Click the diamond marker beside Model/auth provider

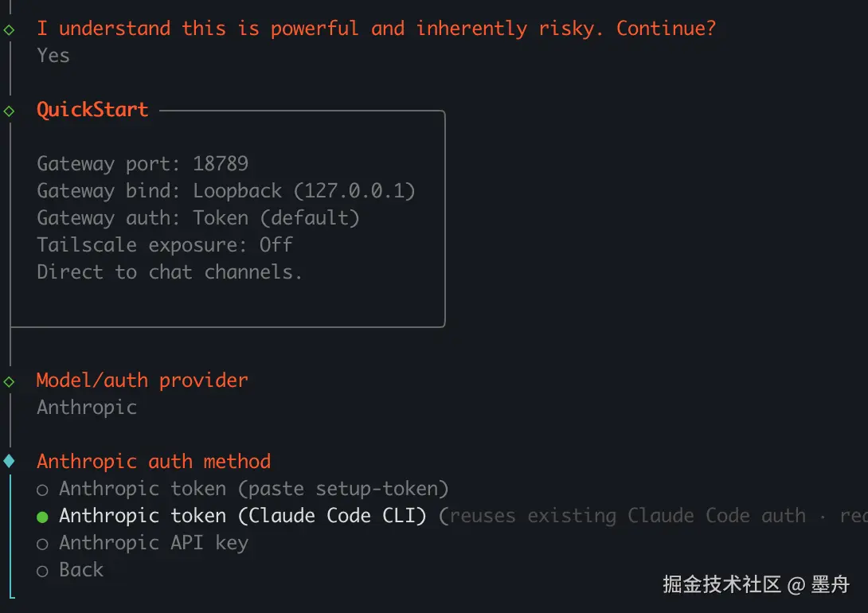click(10, 381)
